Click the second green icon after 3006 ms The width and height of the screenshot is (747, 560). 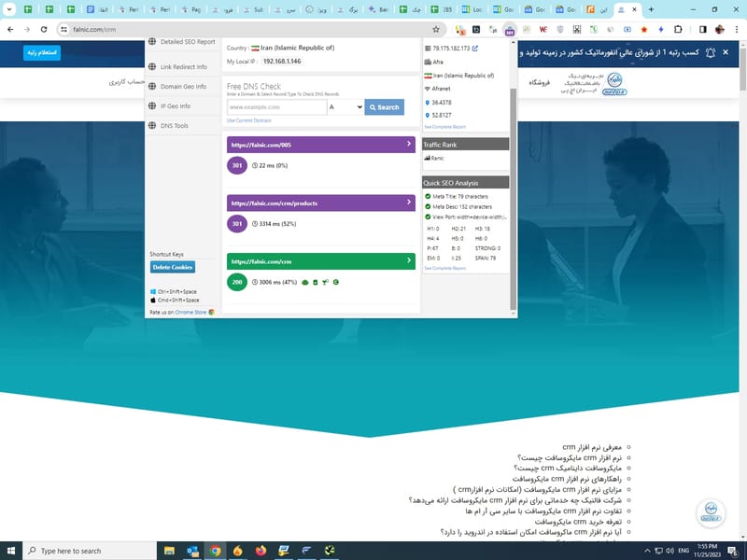pyautogui.click(x=315, y=283)
